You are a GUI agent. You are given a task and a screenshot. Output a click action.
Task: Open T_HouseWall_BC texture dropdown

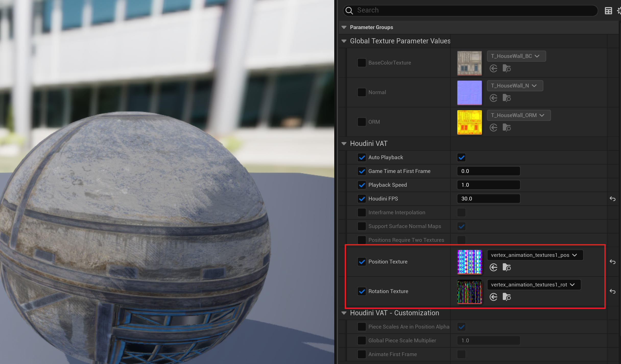tap(516, 56)
